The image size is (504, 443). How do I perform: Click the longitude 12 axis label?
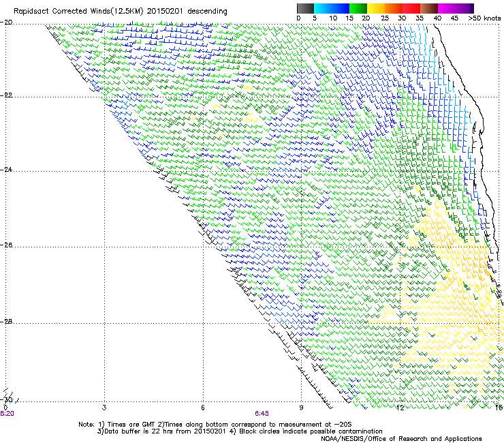click(400, 408)
